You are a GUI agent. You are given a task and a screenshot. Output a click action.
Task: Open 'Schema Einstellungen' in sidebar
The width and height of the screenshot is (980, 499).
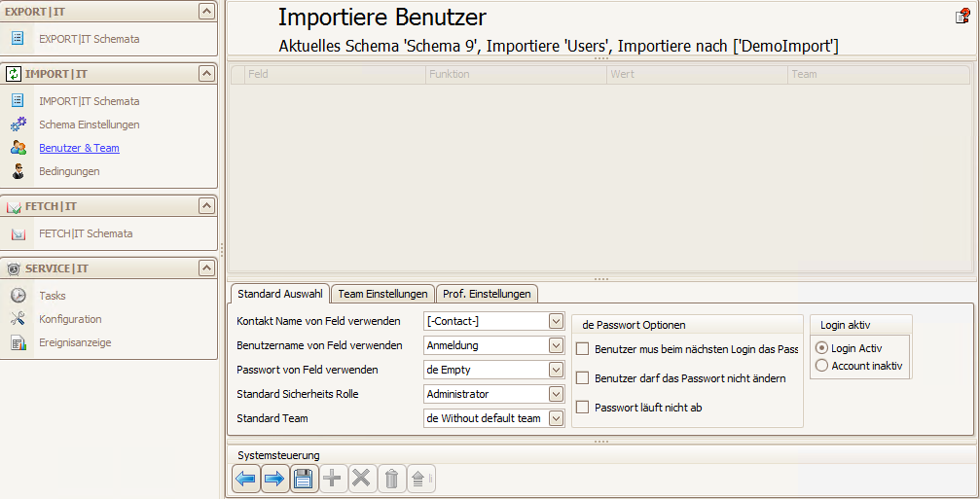[90, 125]
